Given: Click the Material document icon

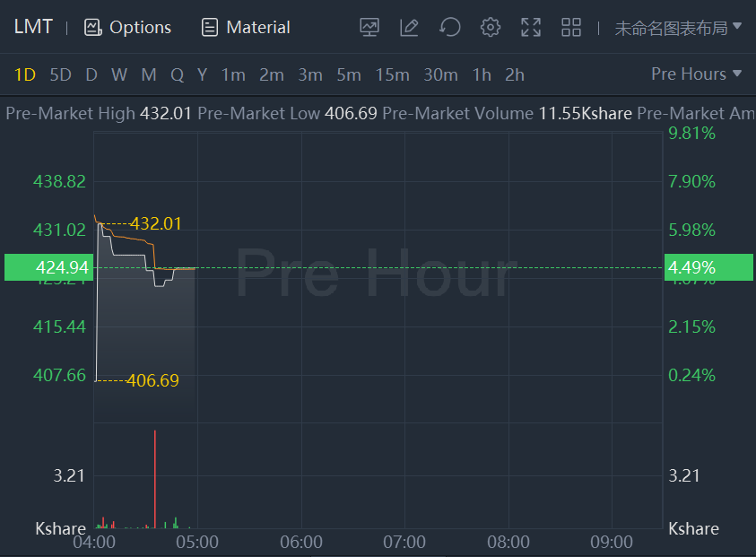Looking at the screenshot, I should click(x=210, y=27).
